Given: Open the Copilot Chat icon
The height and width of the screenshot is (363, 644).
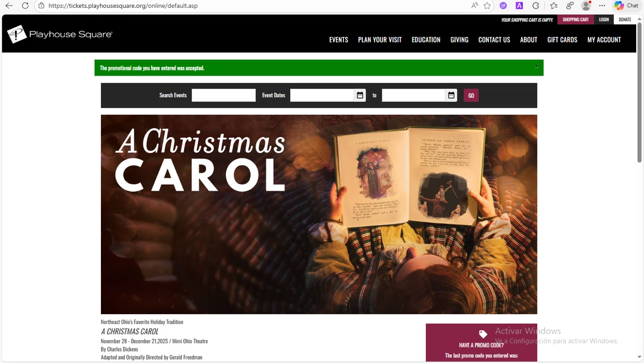Looking at the screenshot, I should point(626,6).
